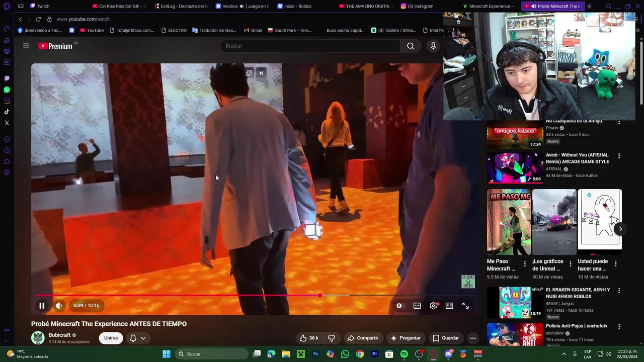Open options for Los gráficos de Unreal short
This screenshot has height=362, width=644.
(570, 264)
